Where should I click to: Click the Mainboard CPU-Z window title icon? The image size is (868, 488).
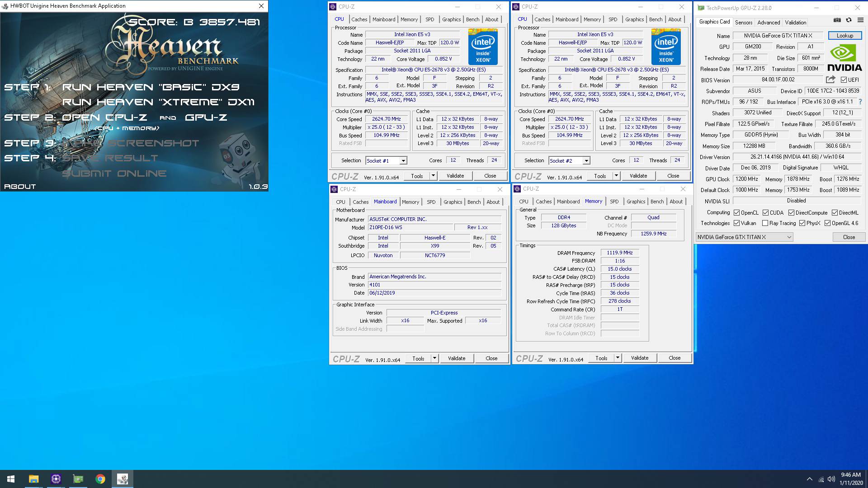pyautogui.click(x=334, y=189)
